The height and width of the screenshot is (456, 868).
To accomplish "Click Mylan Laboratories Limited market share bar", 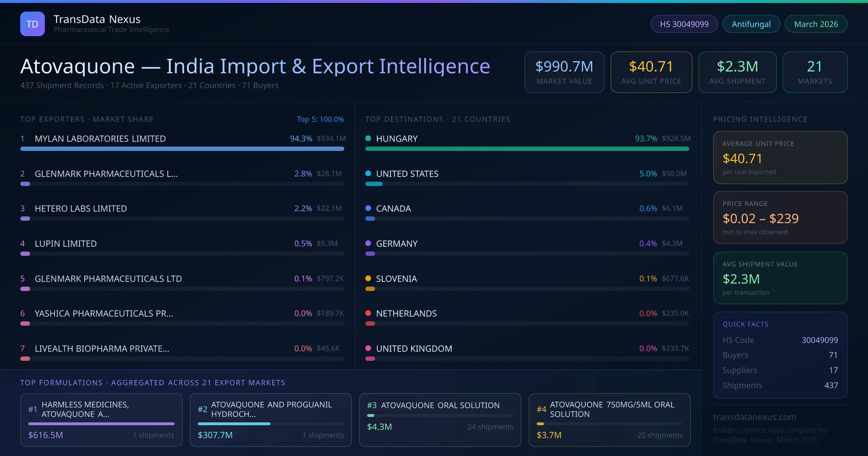I will pyautogui.click(x=182, y=149).
